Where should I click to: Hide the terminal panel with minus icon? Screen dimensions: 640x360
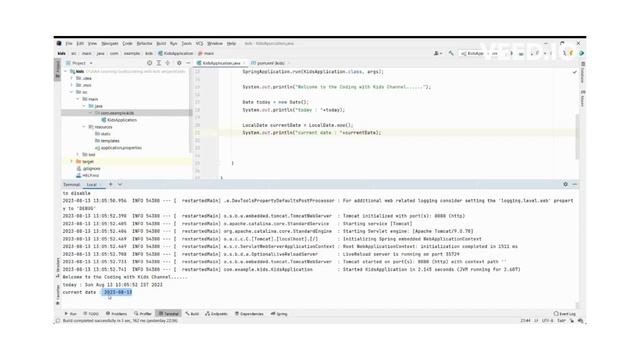(x=575, y=184)
